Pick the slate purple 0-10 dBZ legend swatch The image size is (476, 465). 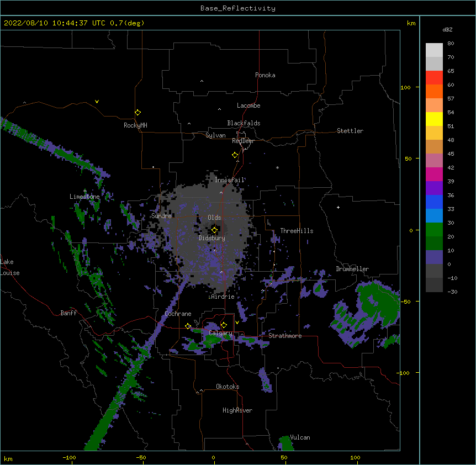tap(434, 257)
